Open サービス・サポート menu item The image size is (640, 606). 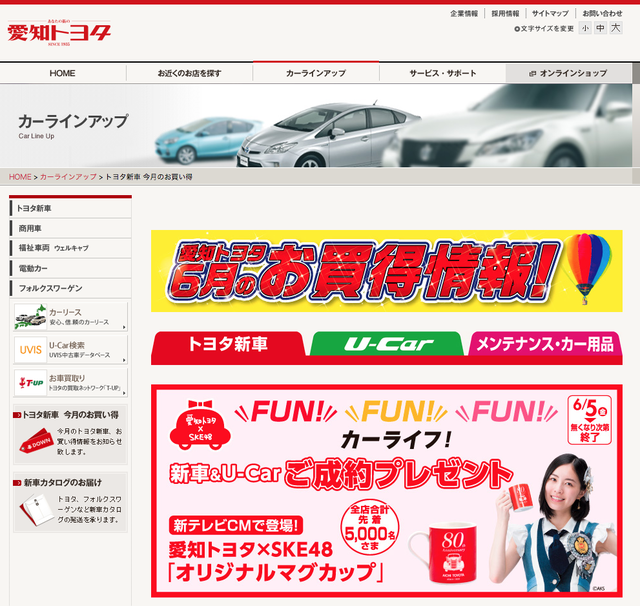(x=443, y=73)
